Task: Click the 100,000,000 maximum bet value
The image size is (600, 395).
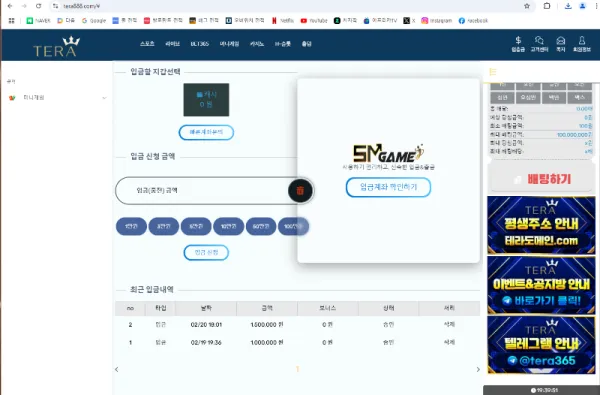Action: pos(574,135)
